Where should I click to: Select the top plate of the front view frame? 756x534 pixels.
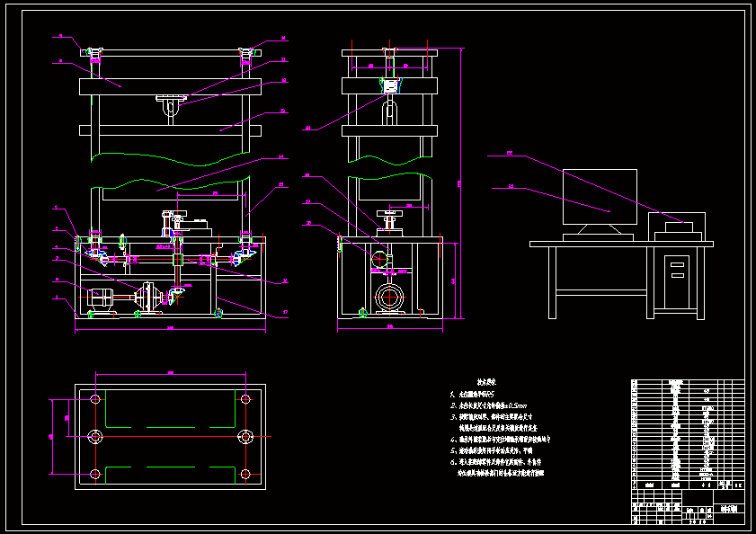(170, 52)
